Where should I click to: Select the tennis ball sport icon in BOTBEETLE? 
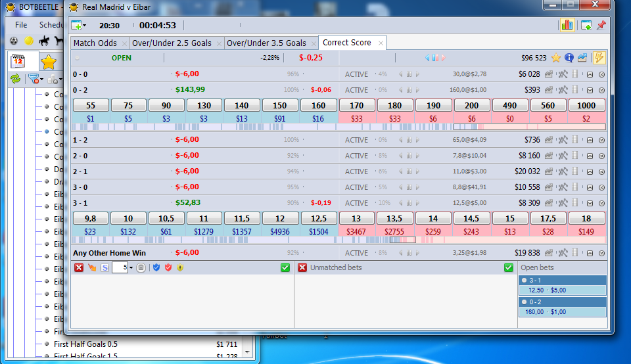(x=29, y=41)
